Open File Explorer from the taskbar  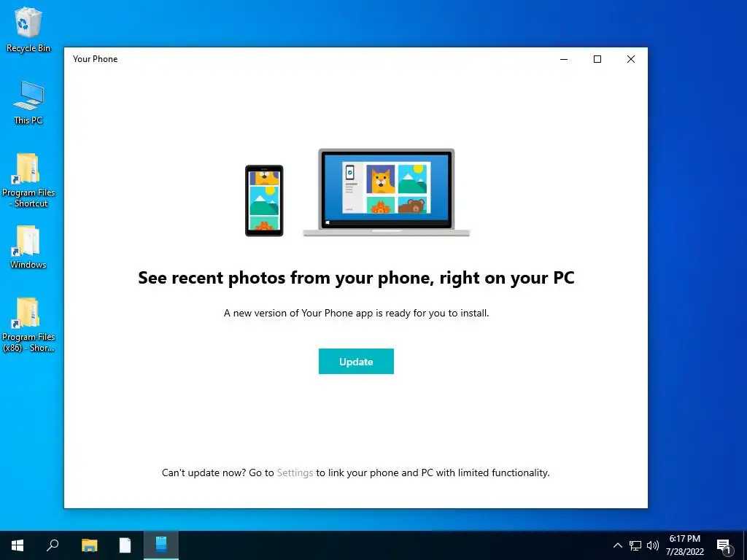pos(89,545)
